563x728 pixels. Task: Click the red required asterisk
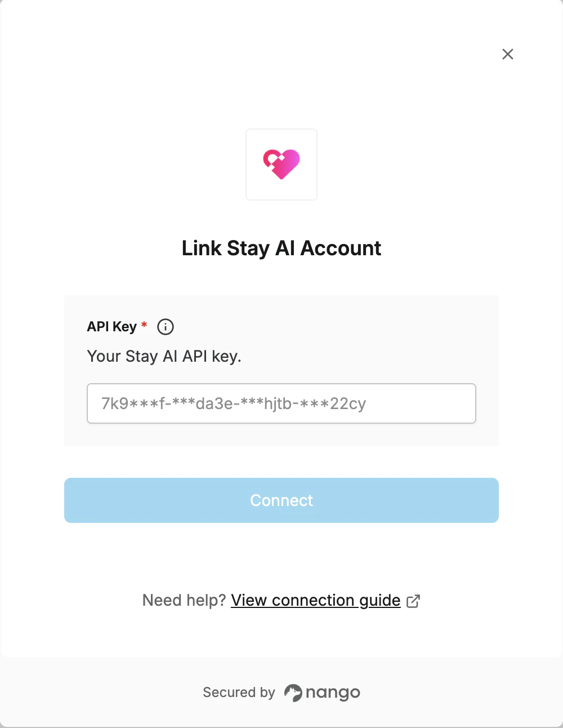(x=144, y=325)
